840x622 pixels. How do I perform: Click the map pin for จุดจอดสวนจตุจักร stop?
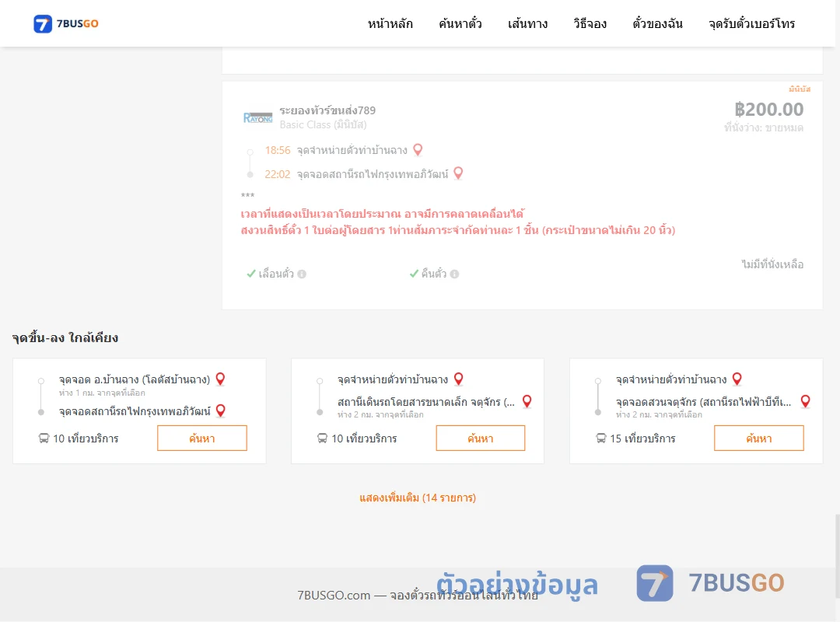tap(805, 401)
